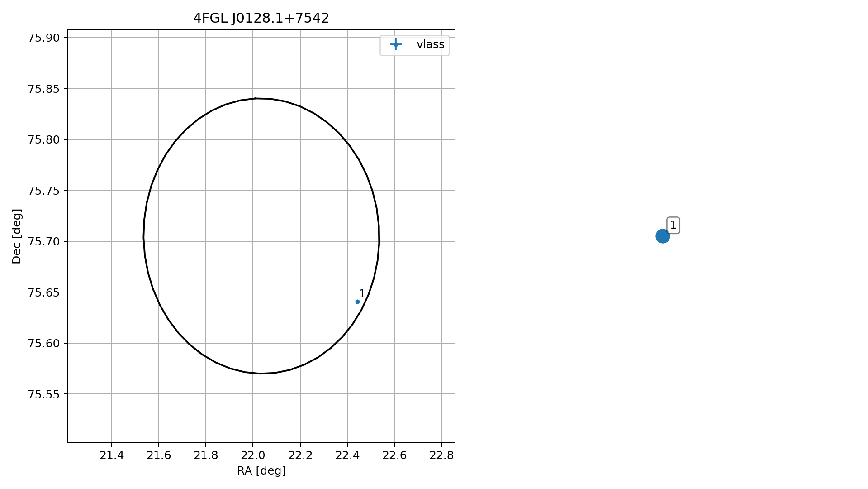
Task: Click the number 1 label next to the small data point
Action: [362, 294]
